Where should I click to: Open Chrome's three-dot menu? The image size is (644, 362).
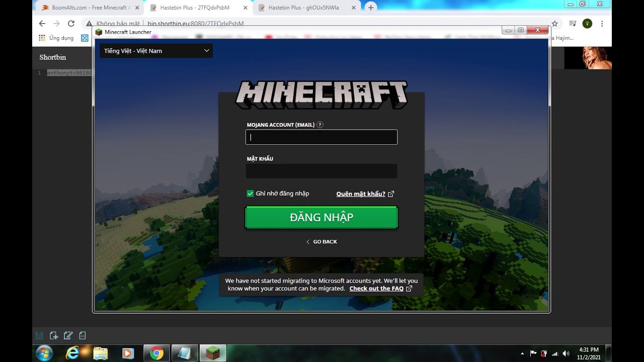[x=602, y=24]
